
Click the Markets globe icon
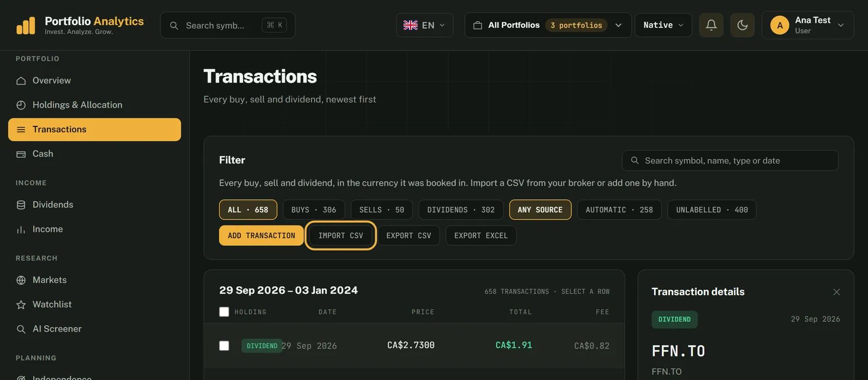21,280
